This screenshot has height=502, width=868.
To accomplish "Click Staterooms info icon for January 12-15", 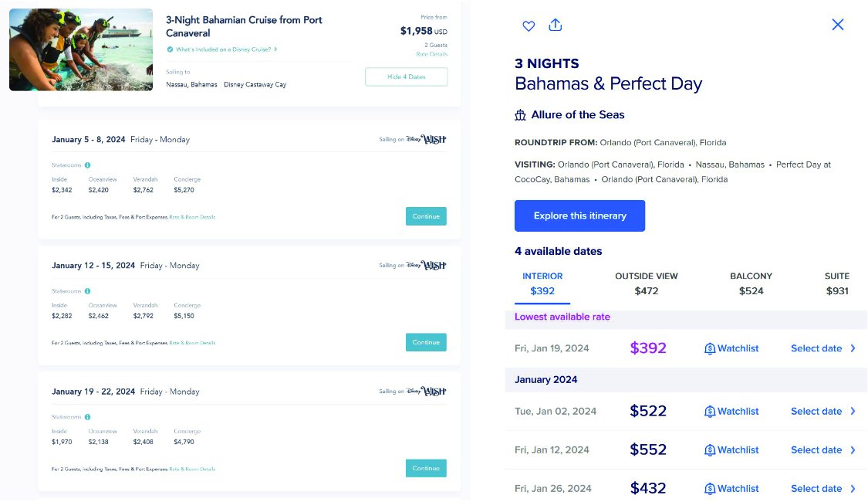I will click(87, 291).
